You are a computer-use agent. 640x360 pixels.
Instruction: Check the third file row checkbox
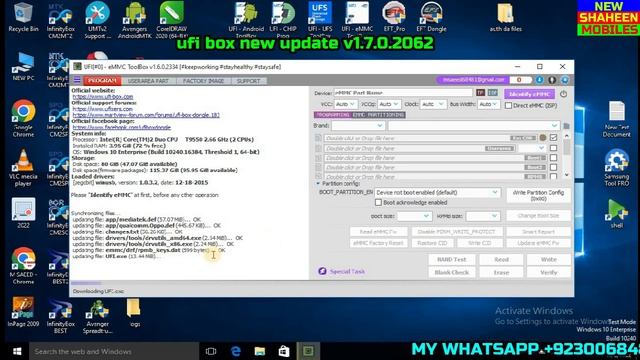pyautogui.click(x=553, y=158)
